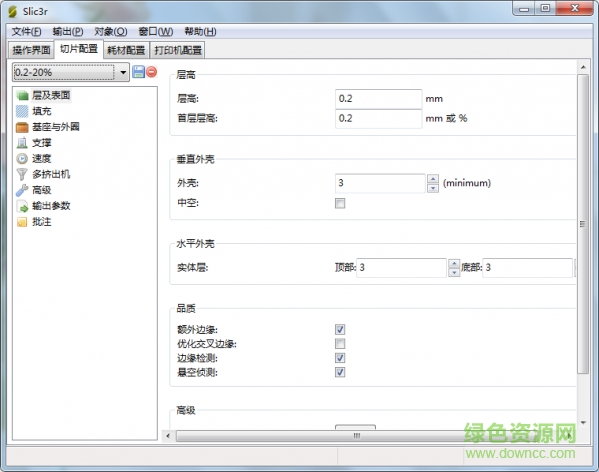
Task: Select 速度 in the settings list
Action: [42, 158]
